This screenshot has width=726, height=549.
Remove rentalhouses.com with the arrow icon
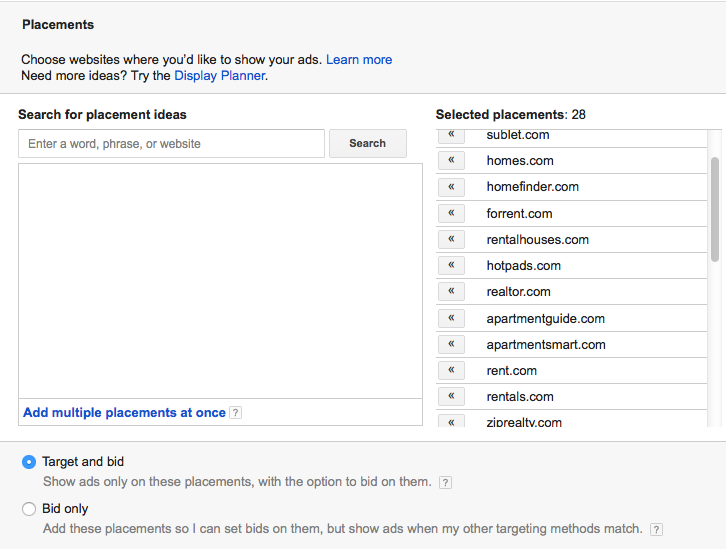[x=451, y=239]
